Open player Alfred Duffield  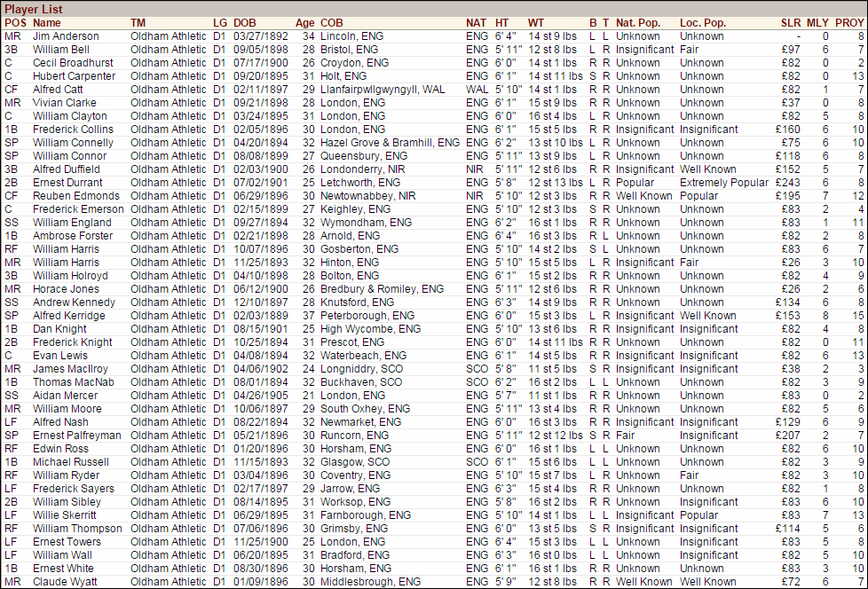tap(67, 169)
